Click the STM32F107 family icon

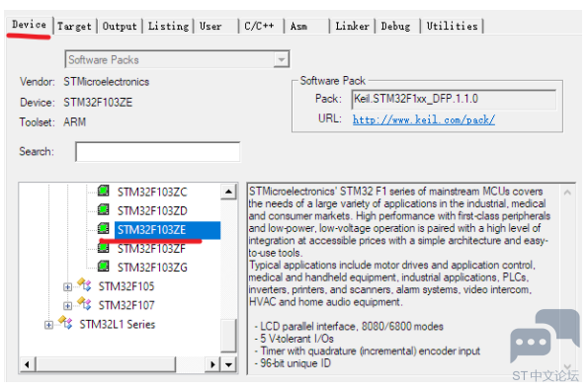click(x=84, y=304)
